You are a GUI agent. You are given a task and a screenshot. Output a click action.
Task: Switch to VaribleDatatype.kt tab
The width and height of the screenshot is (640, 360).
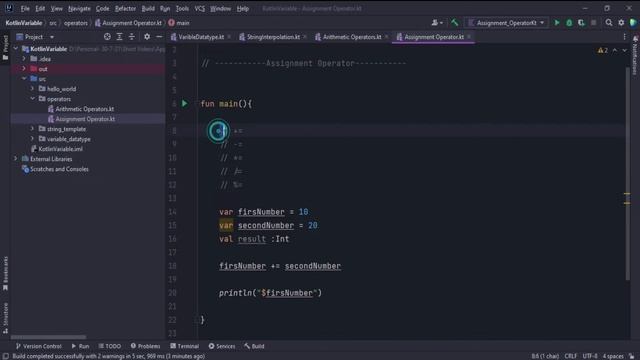(x=201, y=37)
